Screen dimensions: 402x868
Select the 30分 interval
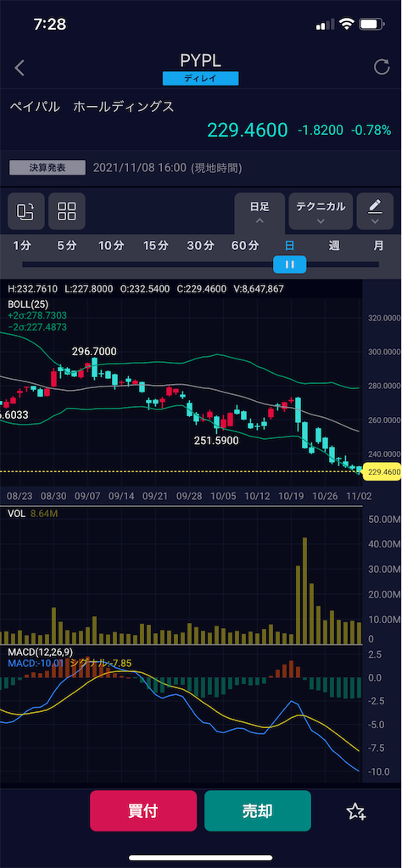coord(200,246)
